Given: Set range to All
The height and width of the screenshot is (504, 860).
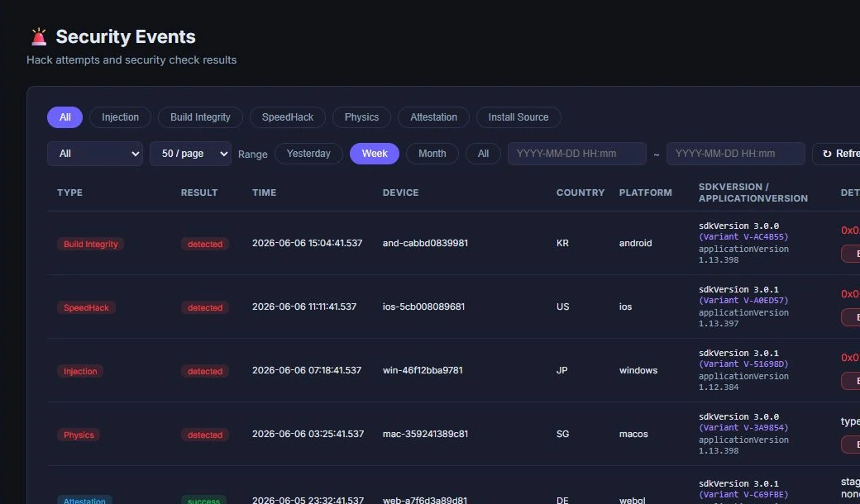Looking at the screenshot, I should point(483,154).
